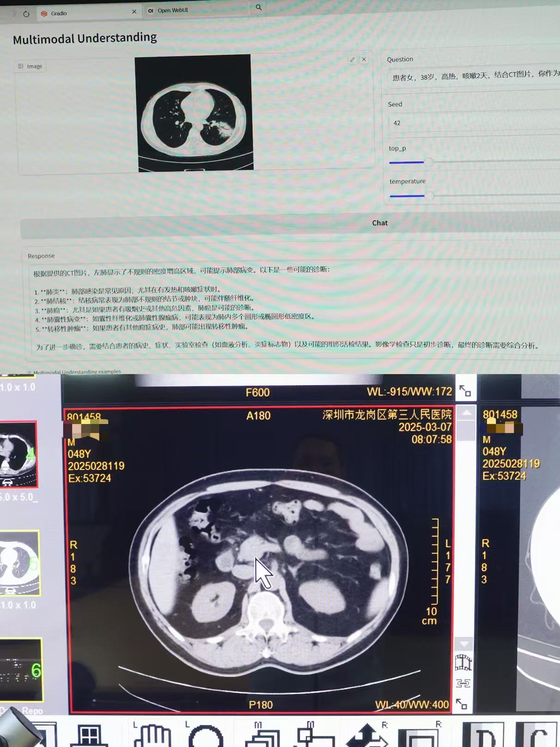
Task: Click the window-grid layout icon in the bottom toolbar
Action: (89, 735)
